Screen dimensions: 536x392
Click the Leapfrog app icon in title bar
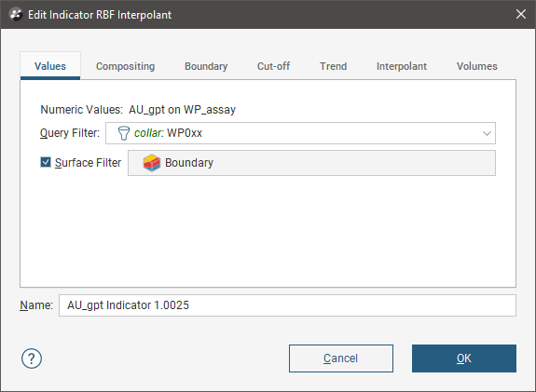coord(16,15)
